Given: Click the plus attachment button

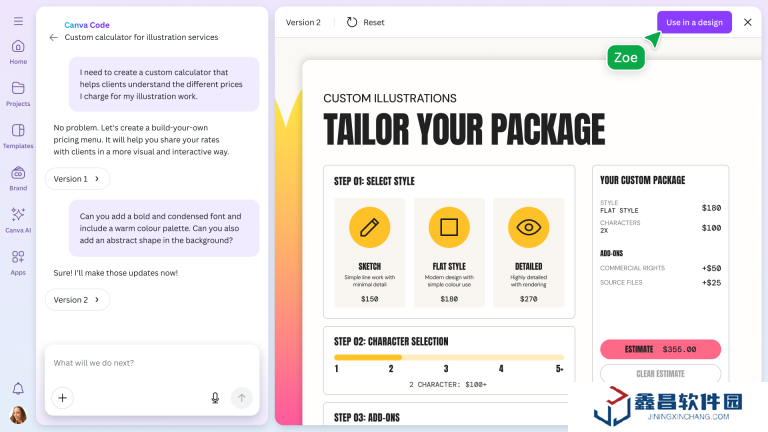Looking at the screenshot, I should 62,398.
